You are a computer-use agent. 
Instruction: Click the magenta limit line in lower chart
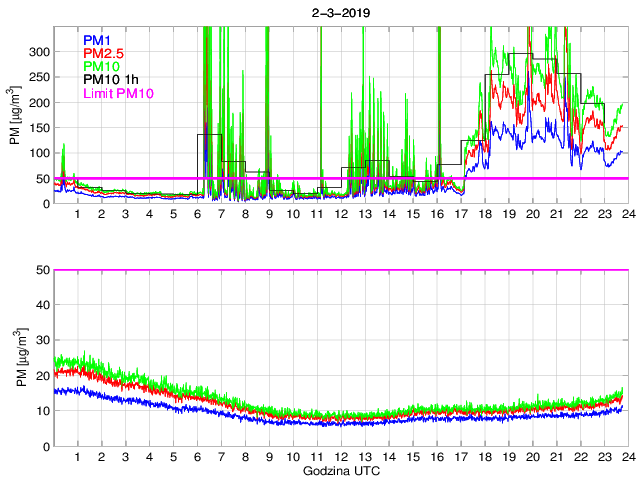click(x=340, y=270)
